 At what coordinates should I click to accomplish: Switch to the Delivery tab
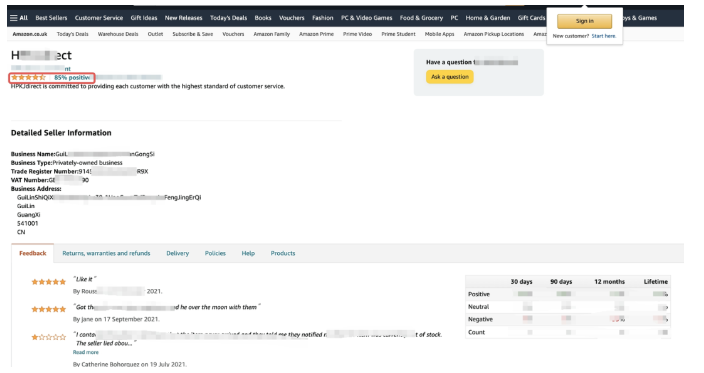pos(177,254)
